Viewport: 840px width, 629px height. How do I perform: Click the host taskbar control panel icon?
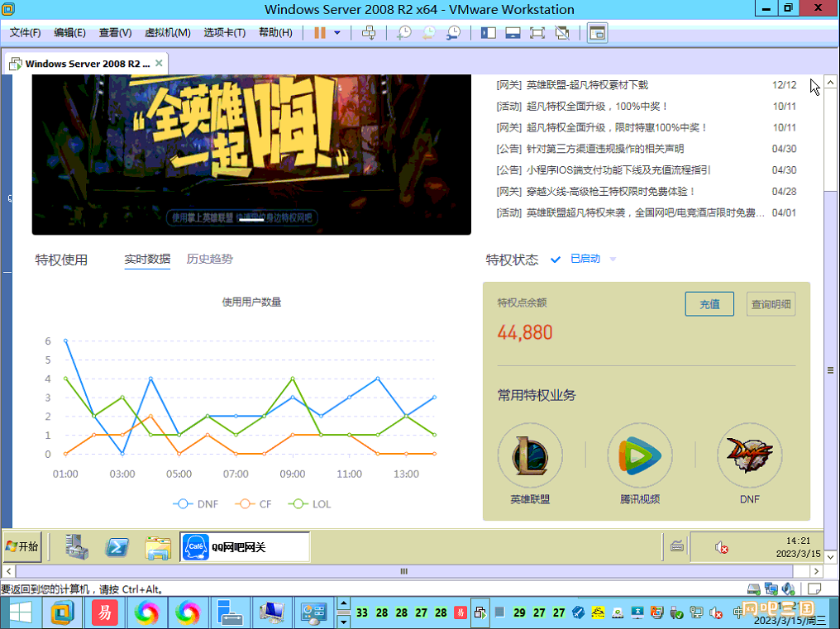pyautogui.click(x=313, y=612)
